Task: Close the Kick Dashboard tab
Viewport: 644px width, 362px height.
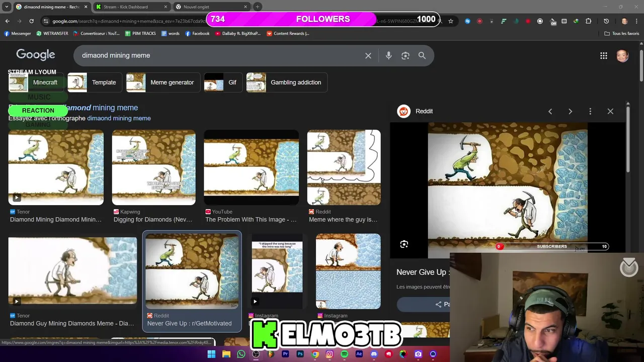Action: (x=166, y=7)
